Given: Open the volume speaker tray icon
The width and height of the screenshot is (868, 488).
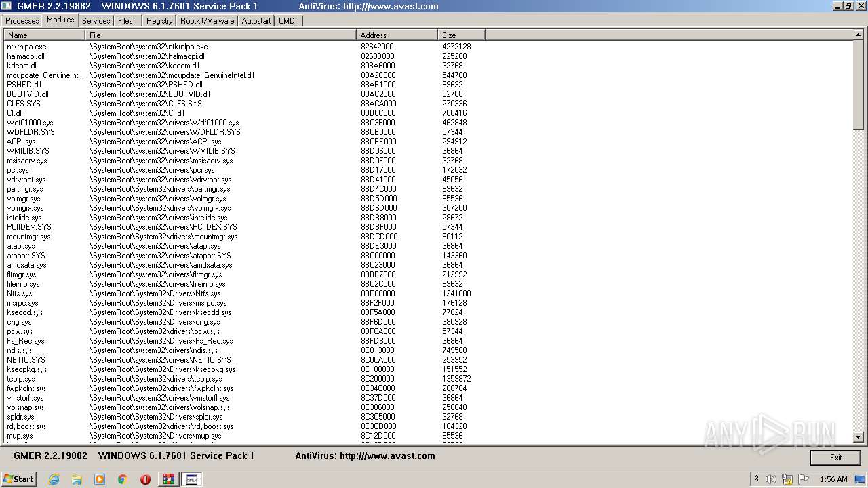Looking at the screenshot, I should (771, 479).
